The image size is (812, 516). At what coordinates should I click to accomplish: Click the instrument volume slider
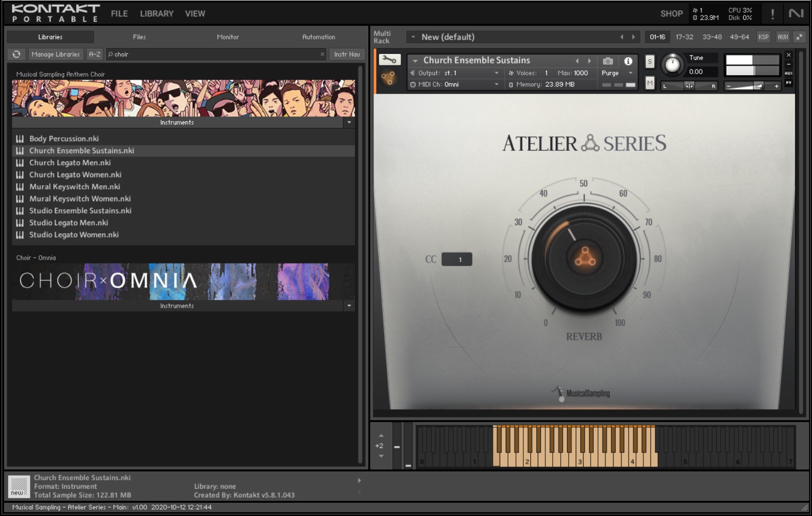click(x=752, y=86)
